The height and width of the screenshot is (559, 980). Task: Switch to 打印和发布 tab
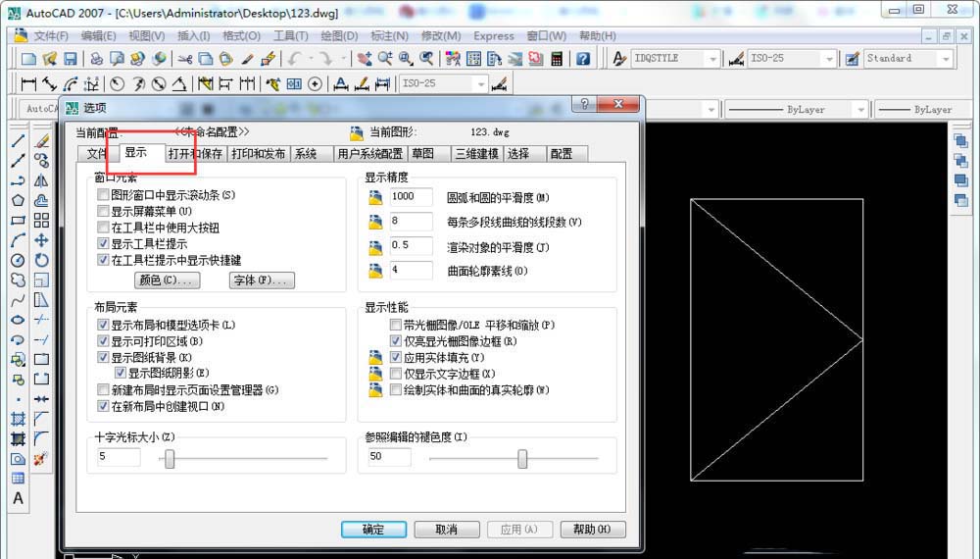point(258,154)
